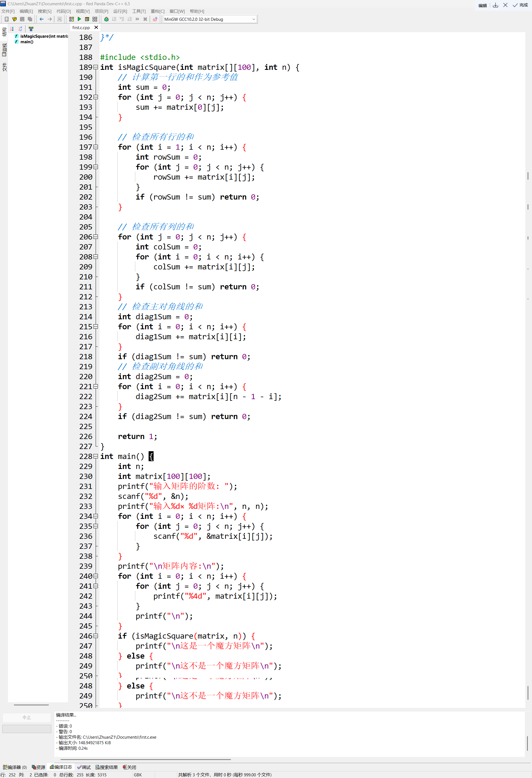Click the download icon in the top-right overlay

click(495, 5)
